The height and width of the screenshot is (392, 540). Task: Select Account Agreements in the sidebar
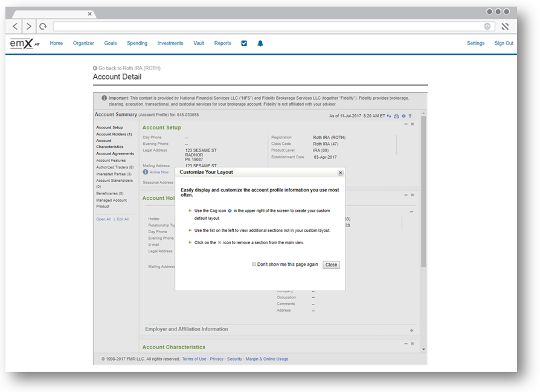(115, 153)
